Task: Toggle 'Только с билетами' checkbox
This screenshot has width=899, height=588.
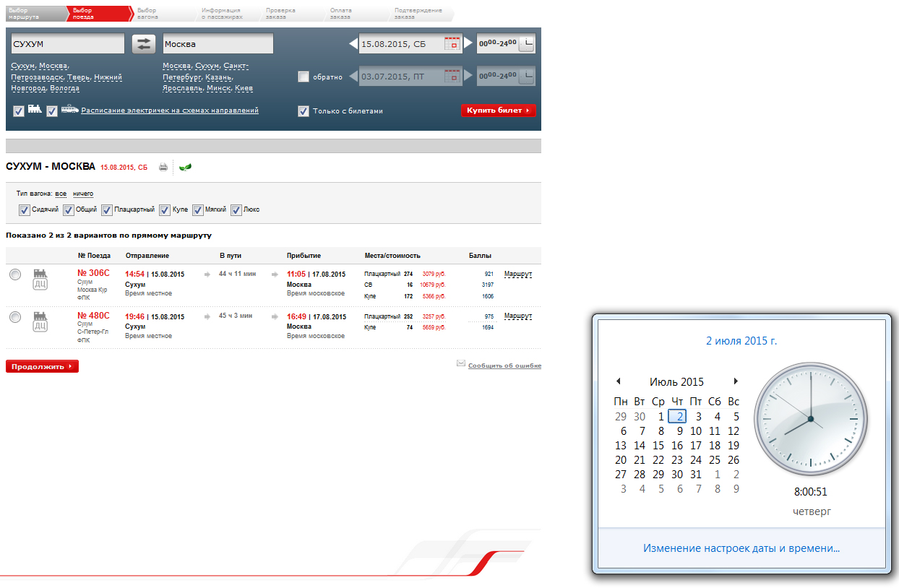Action: 304,111
